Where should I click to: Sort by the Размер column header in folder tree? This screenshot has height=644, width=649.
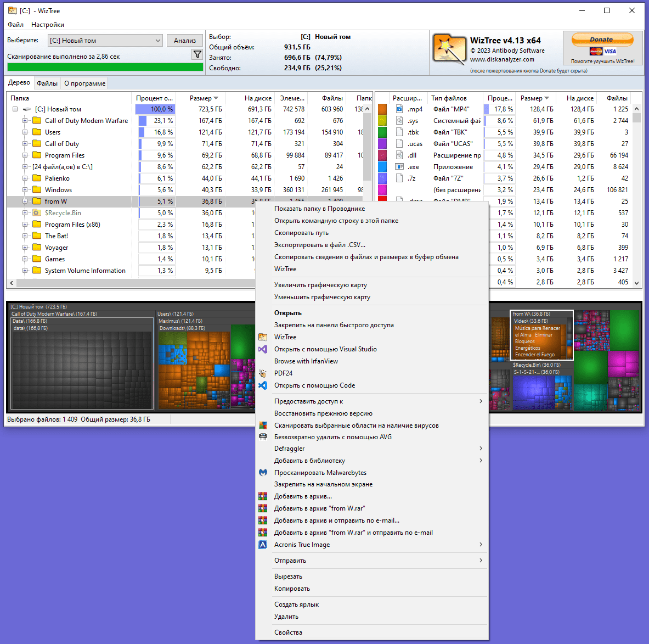pos(201,98)
